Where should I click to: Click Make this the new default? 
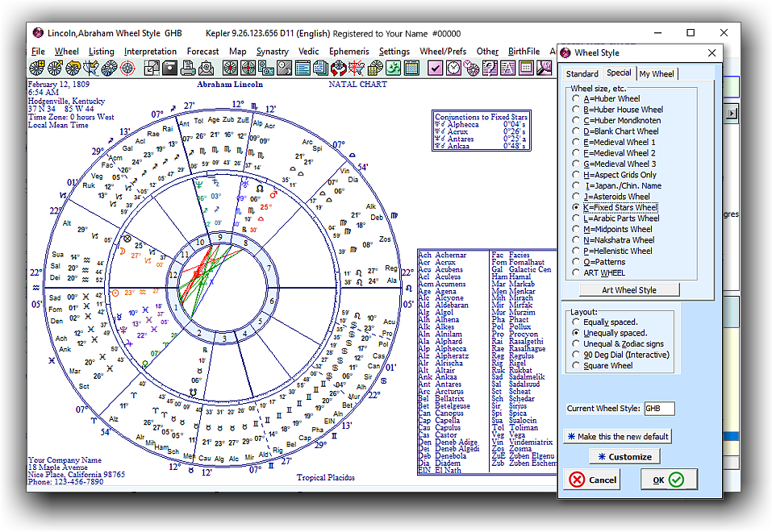617,436
